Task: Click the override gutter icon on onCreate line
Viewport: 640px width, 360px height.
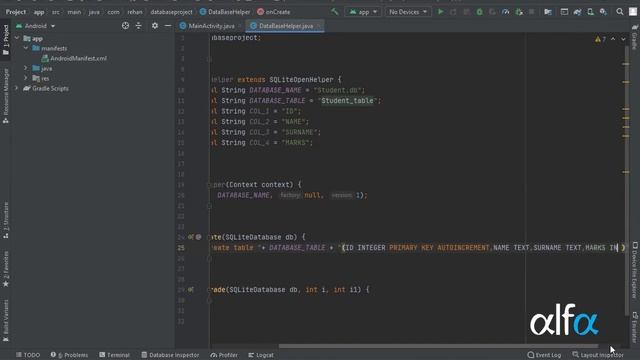Action: (191, 237)
